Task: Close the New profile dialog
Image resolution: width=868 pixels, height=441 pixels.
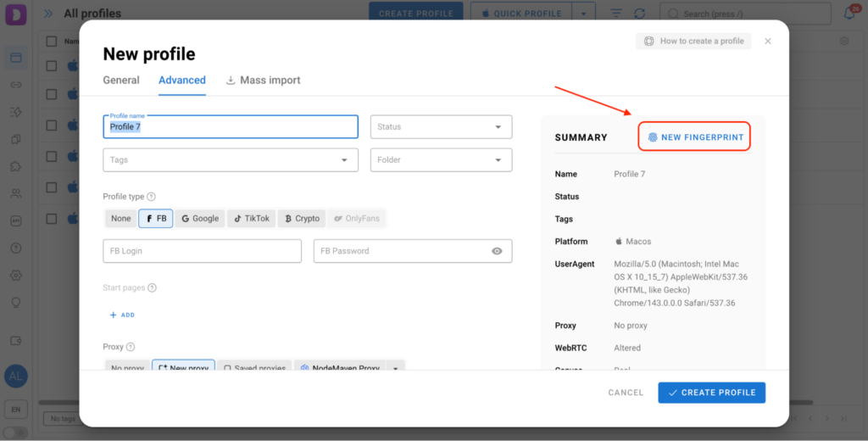Action: [x=768, y=41]
